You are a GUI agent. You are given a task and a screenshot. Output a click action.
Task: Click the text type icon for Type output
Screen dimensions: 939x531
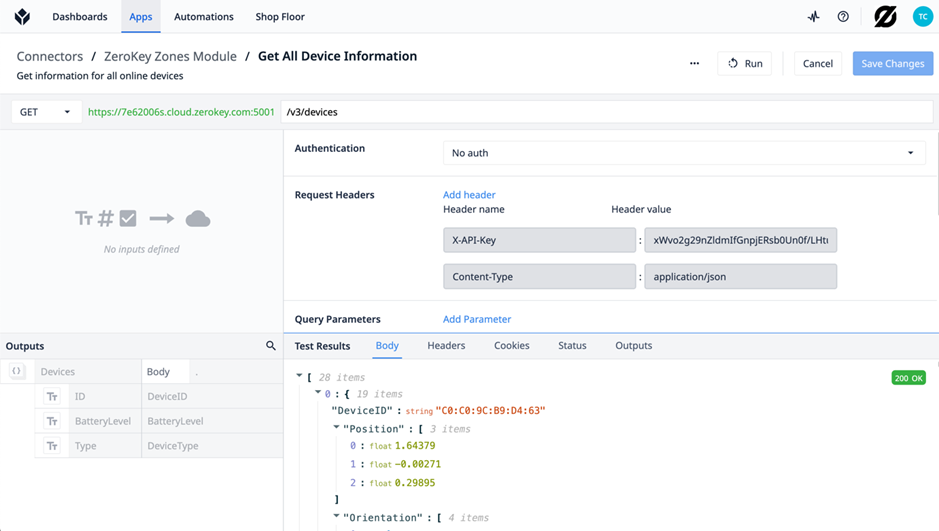coord(52,445)
